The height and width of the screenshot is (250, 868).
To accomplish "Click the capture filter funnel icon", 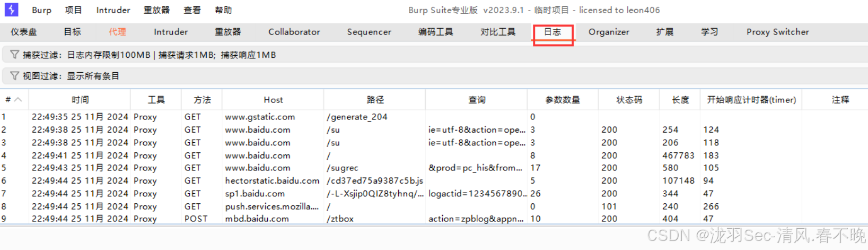I will pos(14,55).
